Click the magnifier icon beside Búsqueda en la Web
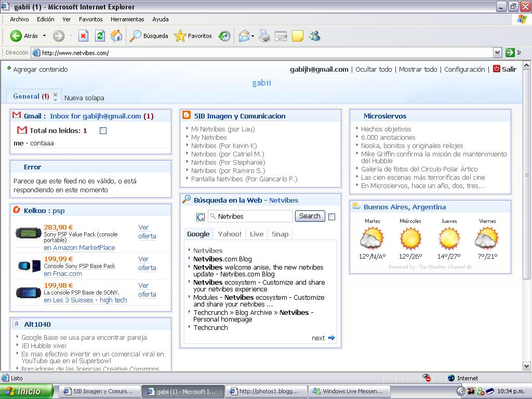Screen dimensions: 532x399 [187, 199]
